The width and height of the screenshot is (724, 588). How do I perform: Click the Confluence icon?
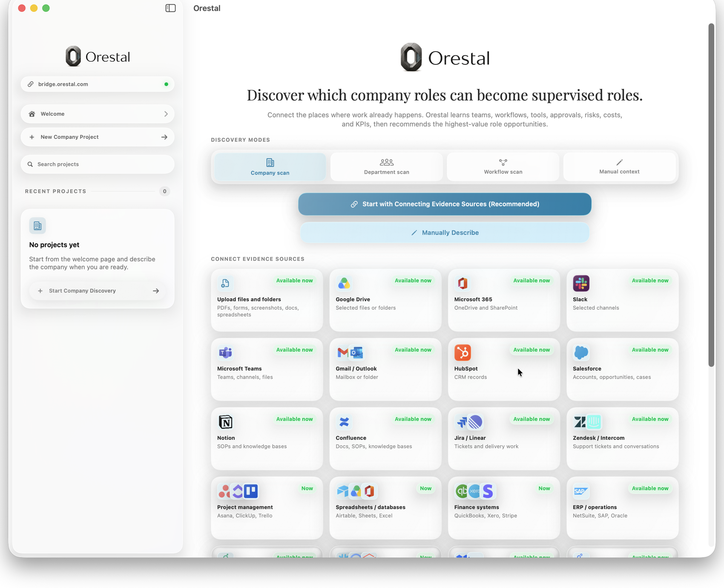[344, 422]
